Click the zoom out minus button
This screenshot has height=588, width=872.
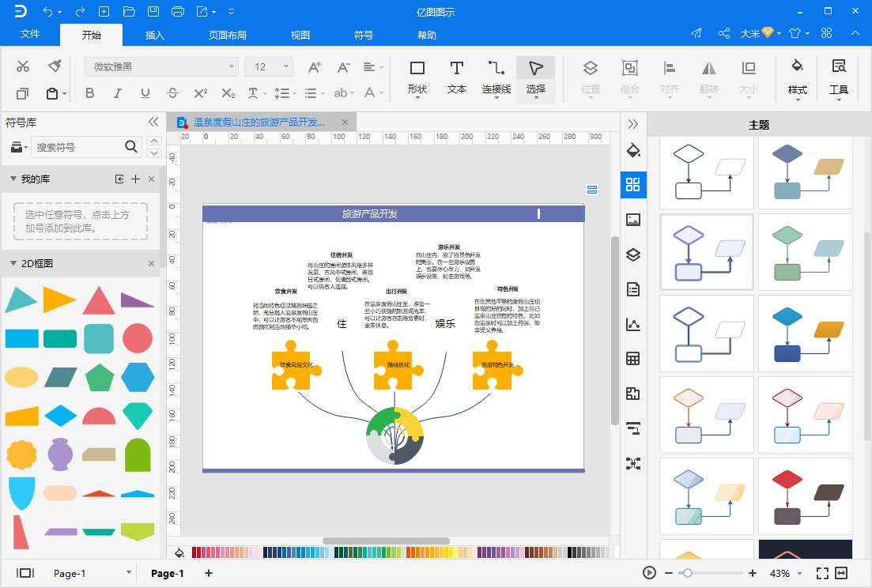pos(669,573)
